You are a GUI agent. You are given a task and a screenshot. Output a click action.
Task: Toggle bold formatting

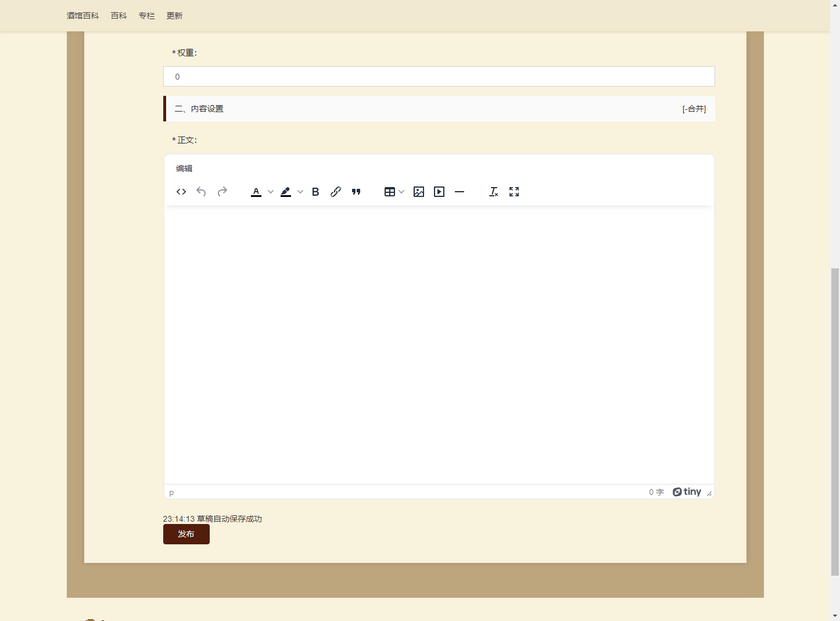pos(315,192)
